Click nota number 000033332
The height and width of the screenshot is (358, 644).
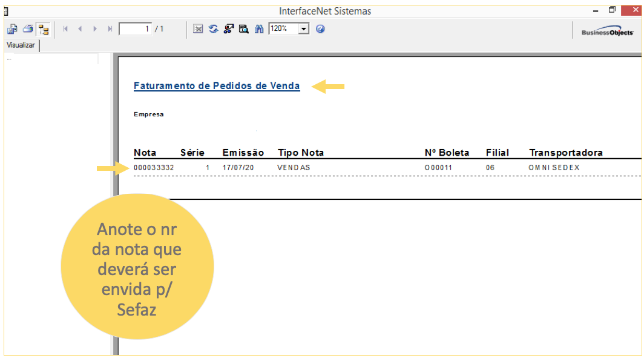coord(154,167)
